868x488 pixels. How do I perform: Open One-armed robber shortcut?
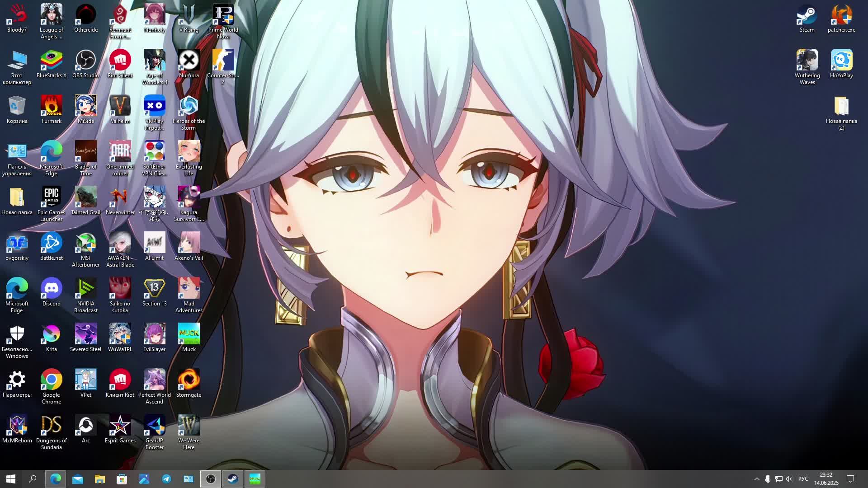tap(120, 159)
